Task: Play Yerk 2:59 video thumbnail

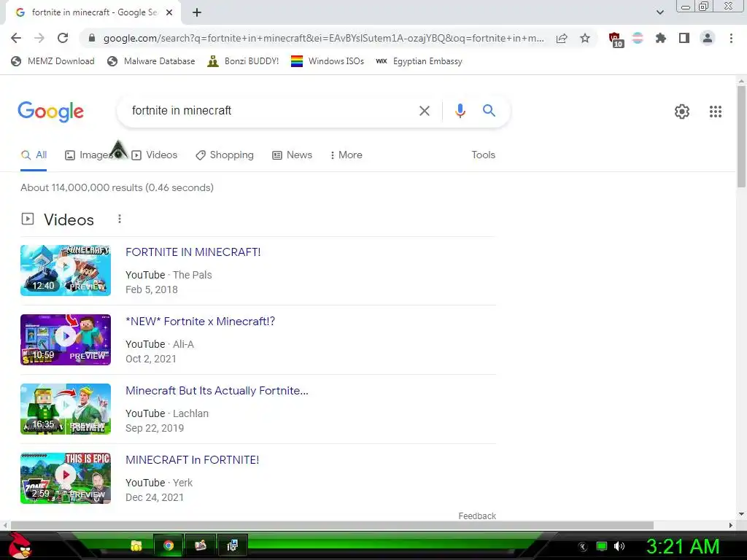Action: (66, 478)
